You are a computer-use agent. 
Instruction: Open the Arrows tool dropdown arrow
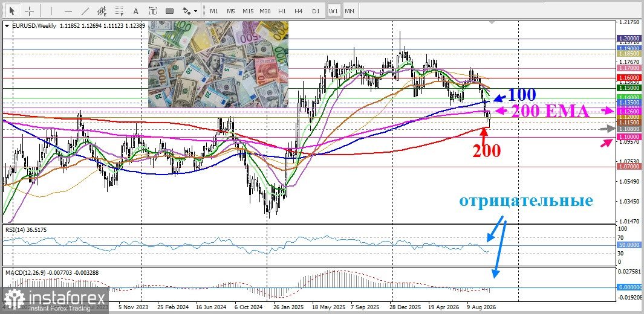tap(196, 11)
